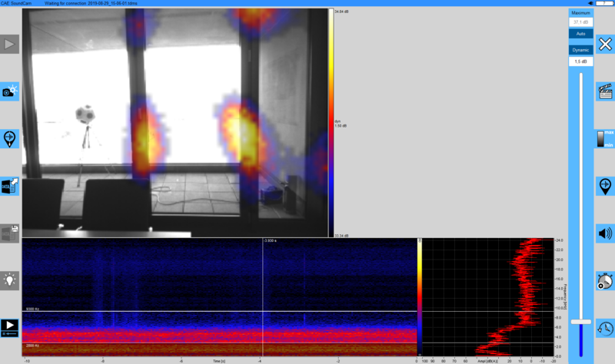Close the view with the X icon
This screenshot has height=364, width=615.
tap(605, 45)
